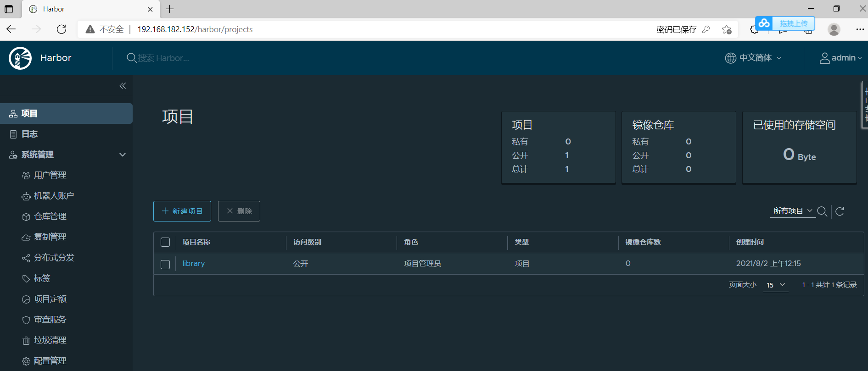Screen dimensions: 868x371
Task: Click the 1 - 1 共计 1 条记录 text
Action: (x=829, y=285)
